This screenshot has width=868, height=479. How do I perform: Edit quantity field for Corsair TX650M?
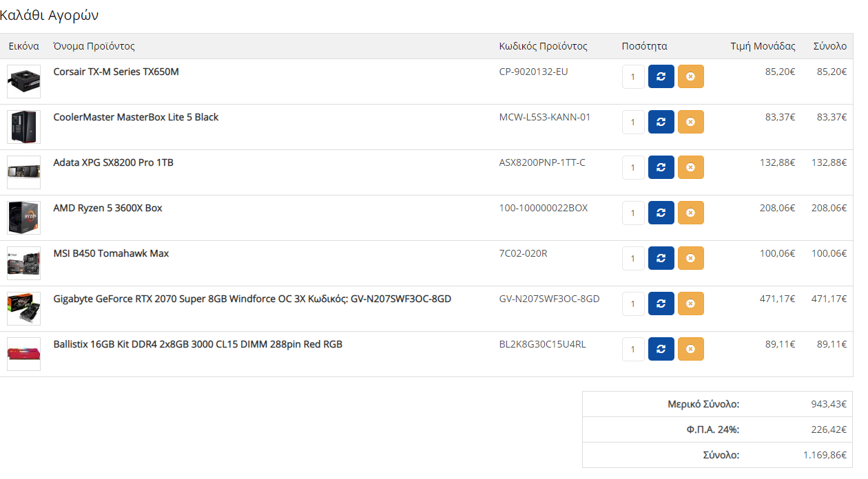[x=633, y=76]
